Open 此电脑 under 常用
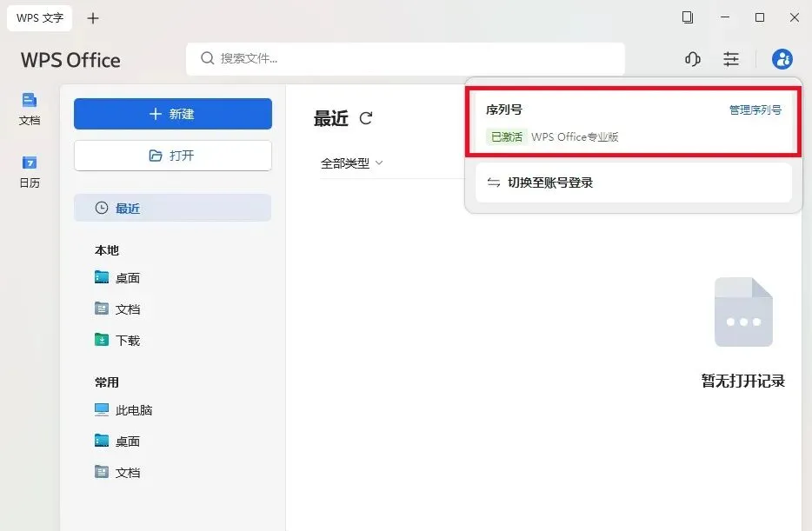The image size is (812, 531). [x=123, y=410]
